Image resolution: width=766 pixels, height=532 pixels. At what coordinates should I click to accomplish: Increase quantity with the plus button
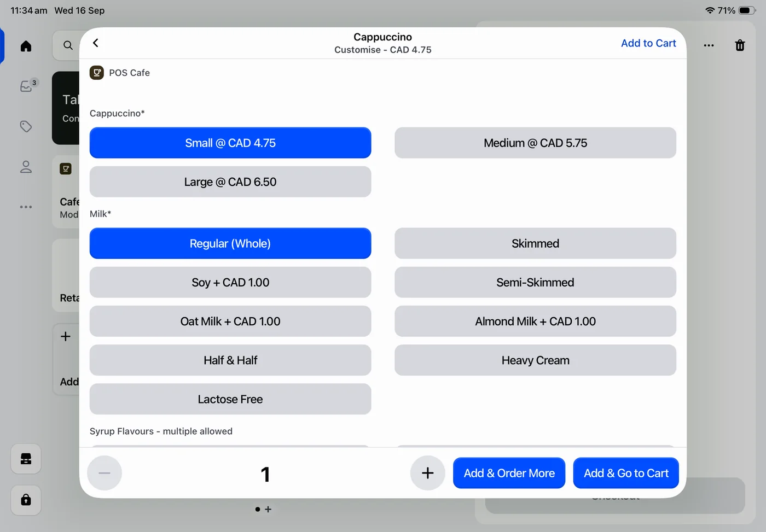tap(428, 473)
